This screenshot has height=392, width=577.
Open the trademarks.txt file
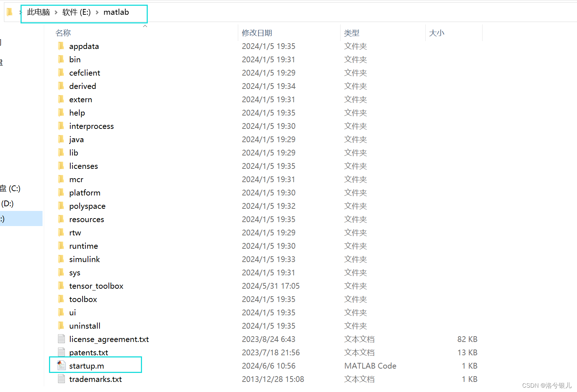pos(95,379)
